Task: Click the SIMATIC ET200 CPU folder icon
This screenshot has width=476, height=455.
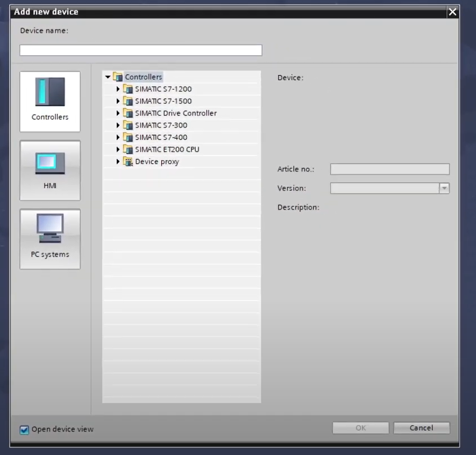Action: (x=128, y=149)
